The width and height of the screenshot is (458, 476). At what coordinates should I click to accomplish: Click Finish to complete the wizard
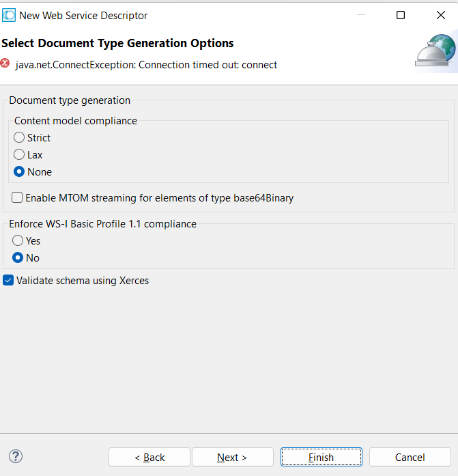[x=321, y=457]
